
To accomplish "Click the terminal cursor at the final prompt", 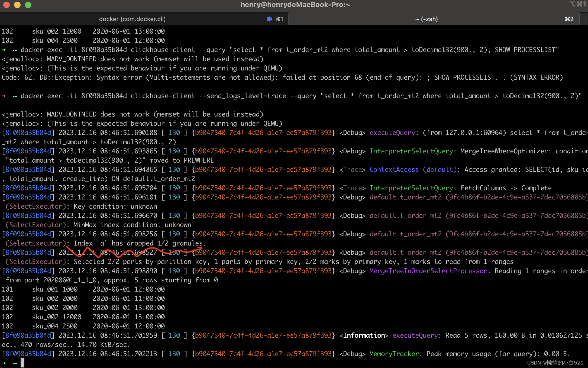I will [22, 363].
